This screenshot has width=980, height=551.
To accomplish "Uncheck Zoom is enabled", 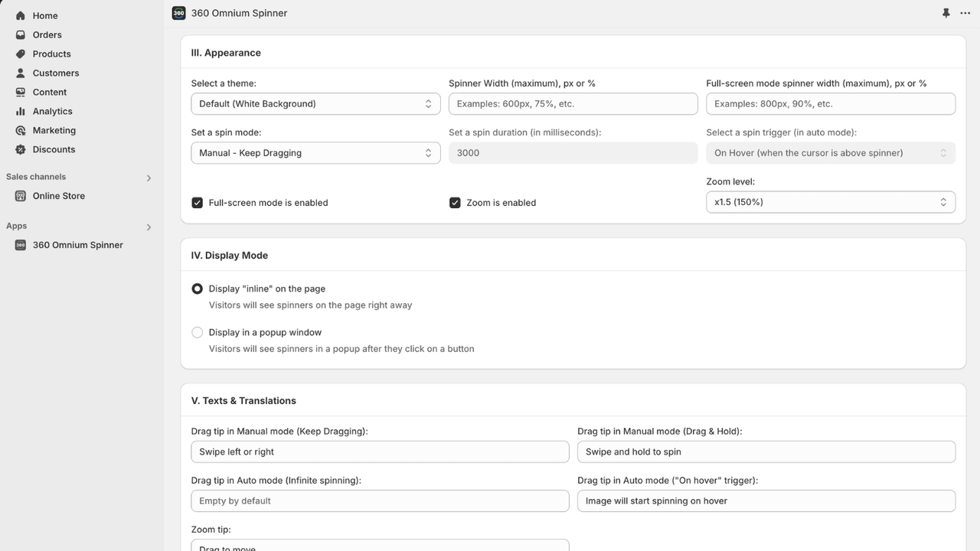I will coord(455,203).
